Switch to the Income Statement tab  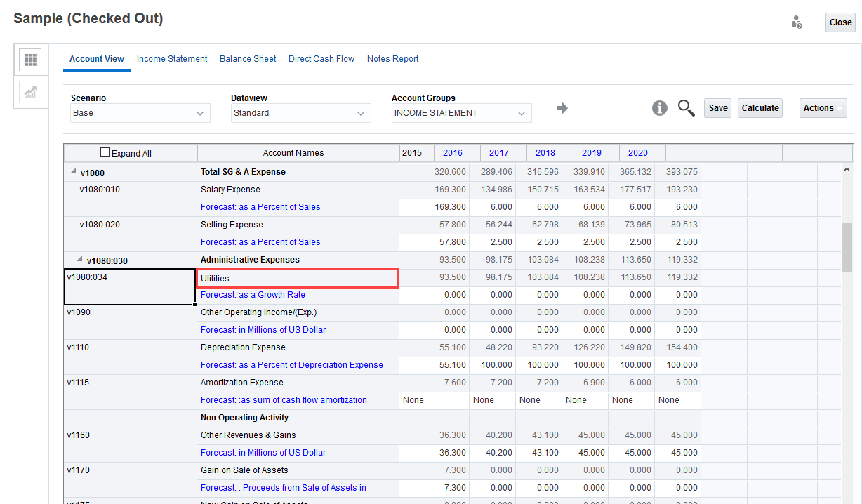click(x=172, y=59)
